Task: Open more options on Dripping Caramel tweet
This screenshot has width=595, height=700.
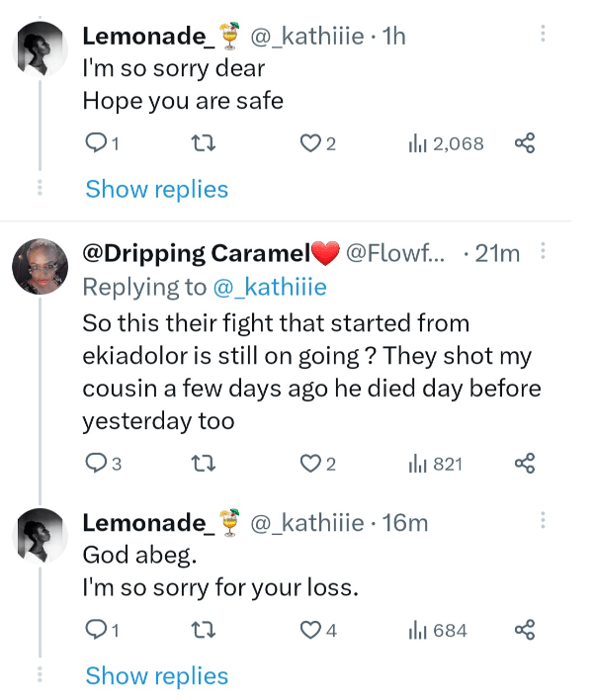Action: tap(543, 253)
